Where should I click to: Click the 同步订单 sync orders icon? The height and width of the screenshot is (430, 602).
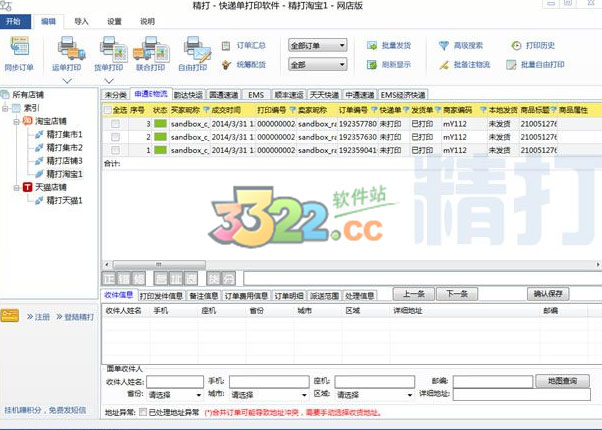(20, 47)
